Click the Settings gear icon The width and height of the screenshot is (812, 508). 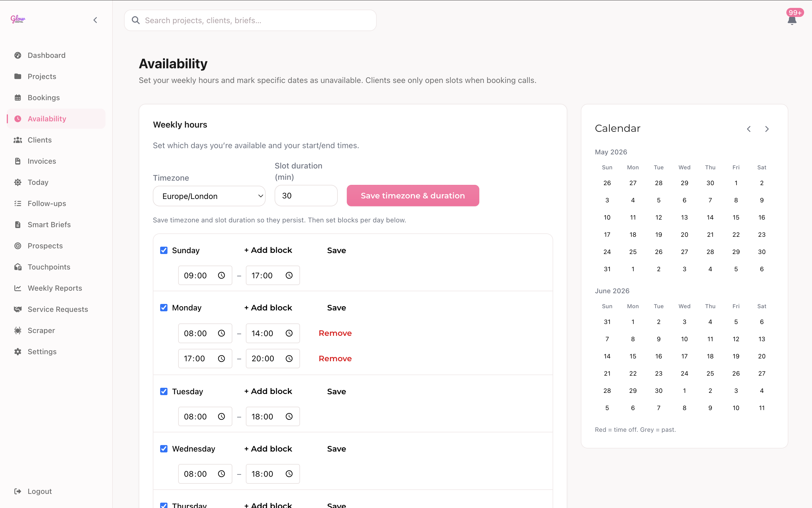coord(18,351)
